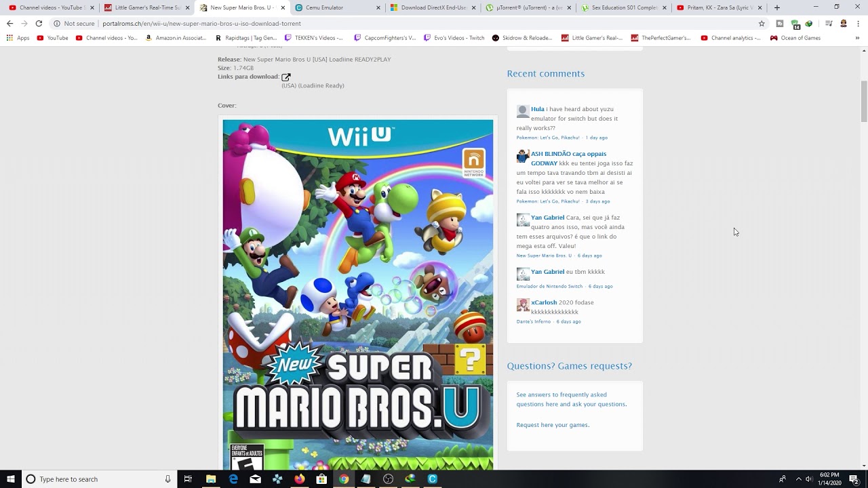Reload the current page

point(39,23)
